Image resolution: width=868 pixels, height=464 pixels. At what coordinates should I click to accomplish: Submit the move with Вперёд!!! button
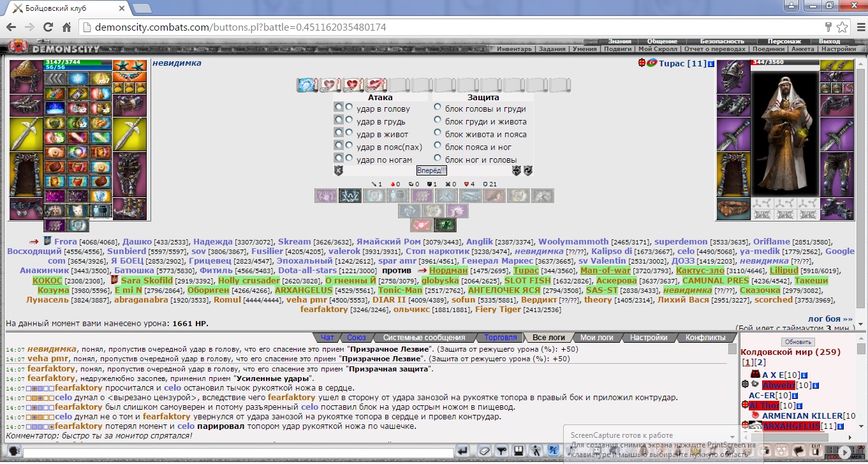[x=432, y=170]
